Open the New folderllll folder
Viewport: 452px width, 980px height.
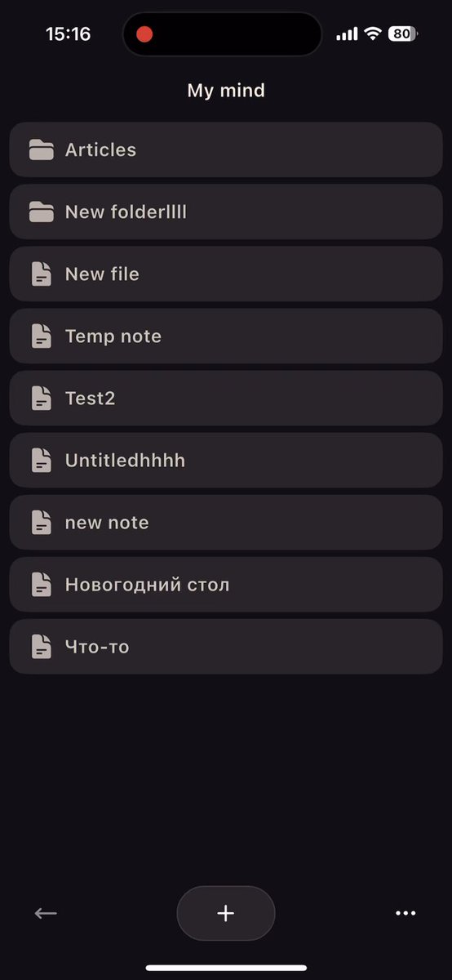226,212
